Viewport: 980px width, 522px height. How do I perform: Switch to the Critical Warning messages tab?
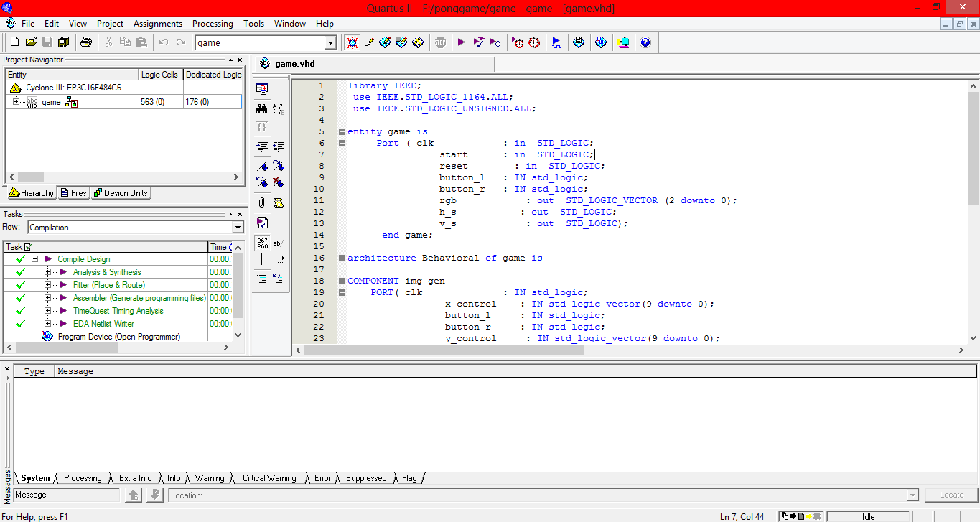pyautogui.click(x=269, y=478)
